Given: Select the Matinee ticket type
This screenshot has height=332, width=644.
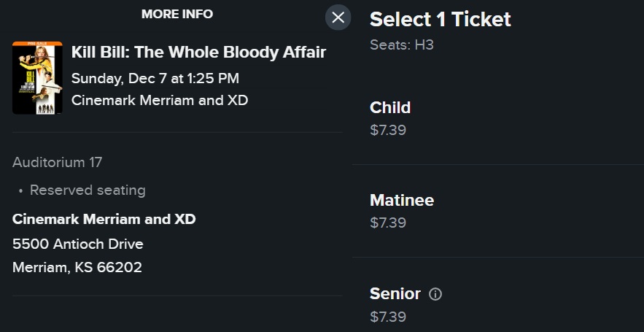Looking at the screenshot, I should tap(402, 200).
